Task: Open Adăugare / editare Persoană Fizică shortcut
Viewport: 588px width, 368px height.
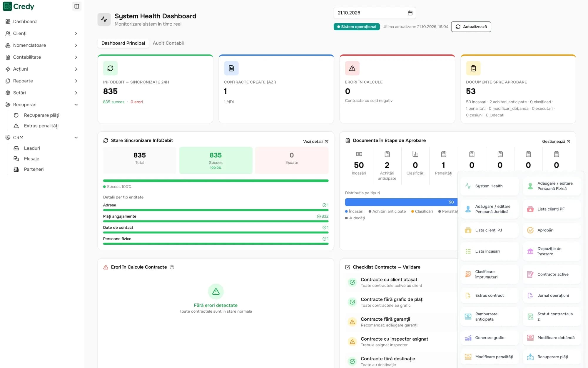Action: [552, 186]
